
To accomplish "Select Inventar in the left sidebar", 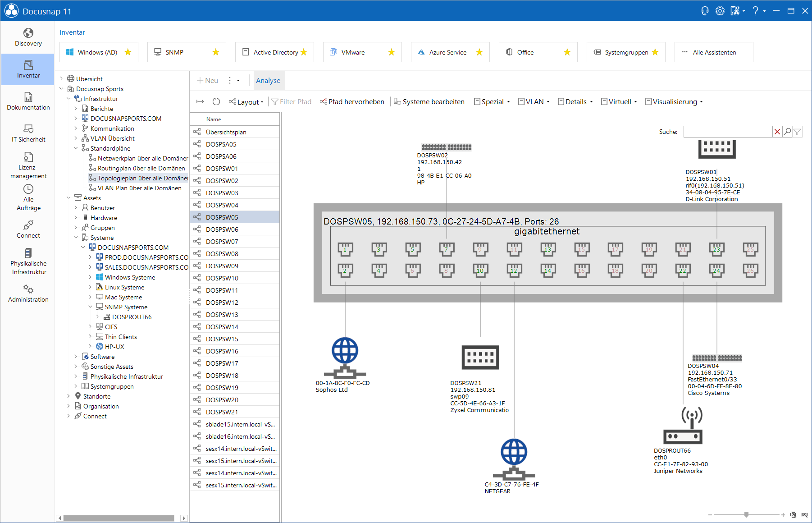I will [x=28, y=69].
